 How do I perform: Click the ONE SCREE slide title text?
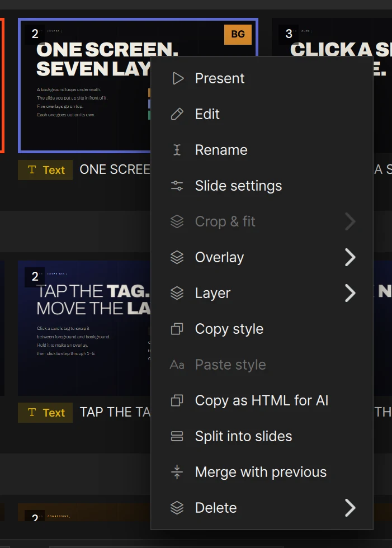pyautogui.click(x=115, y=169)
